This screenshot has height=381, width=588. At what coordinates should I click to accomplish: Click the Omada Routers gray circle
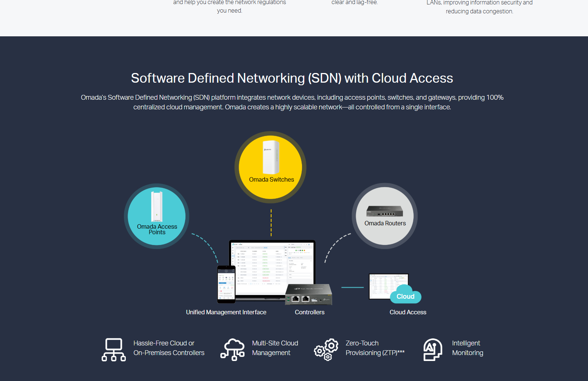point(385,216)
